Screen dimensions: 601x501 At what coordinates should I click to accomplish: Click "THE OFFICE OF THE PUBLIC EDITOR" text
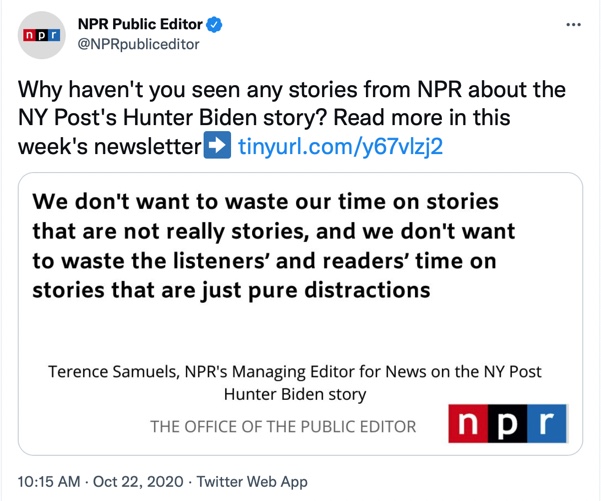pyautogui.click(x=283, y=426)
